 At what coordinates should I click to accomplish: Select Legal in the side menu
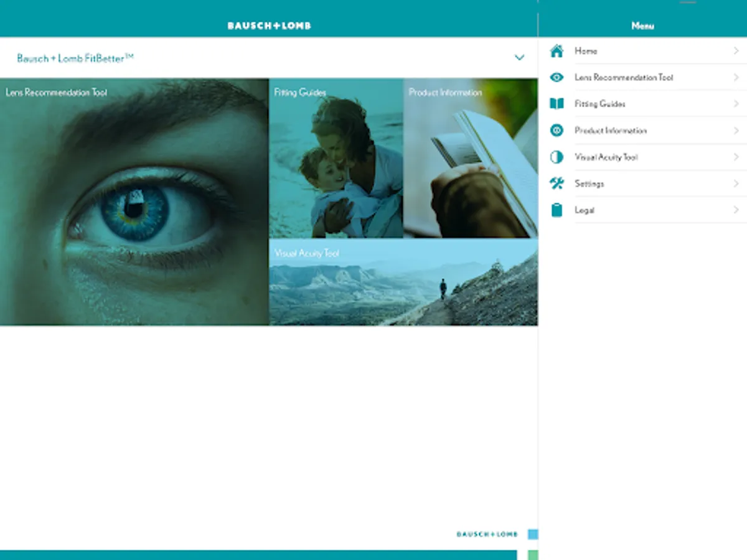(x=585, y=210)
